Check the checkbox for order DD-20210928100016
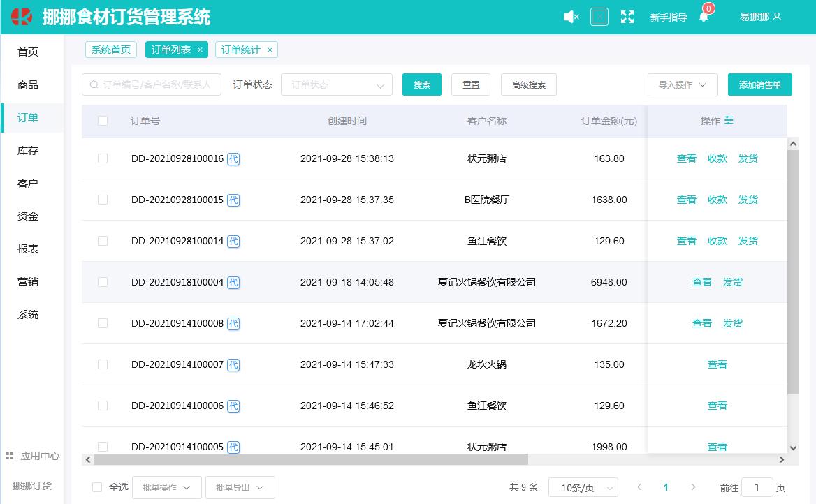Viewport: 816px width, 504px height. (103, 158)
